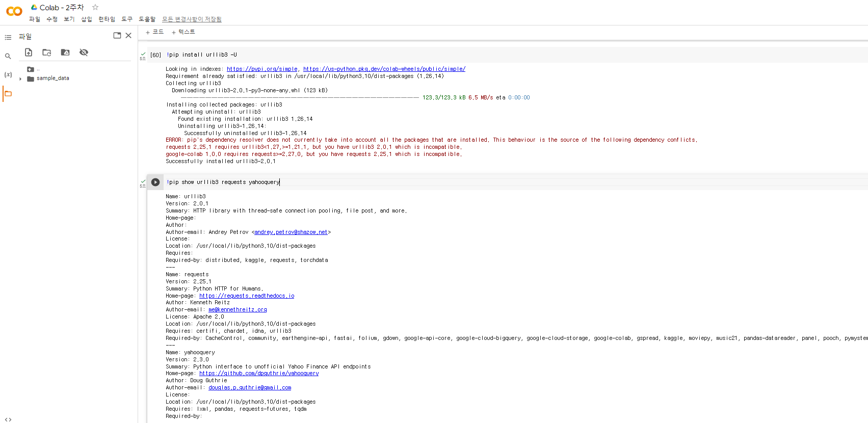Click the 'Name: urllib3' output line
Screen dimensions: 868x423
[x=186, y=197]
